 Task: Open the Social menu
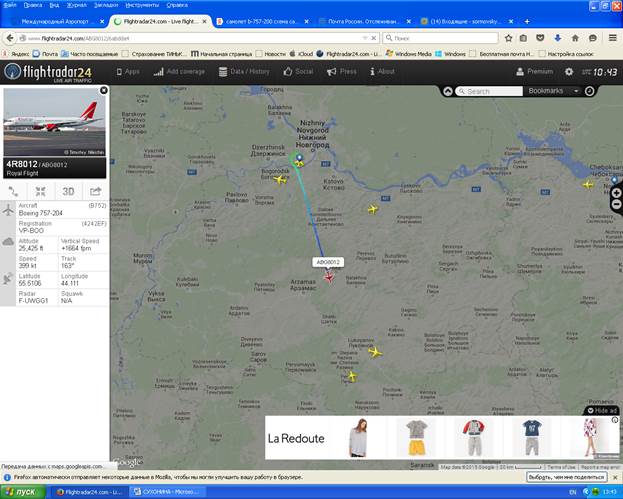[298, 72]
